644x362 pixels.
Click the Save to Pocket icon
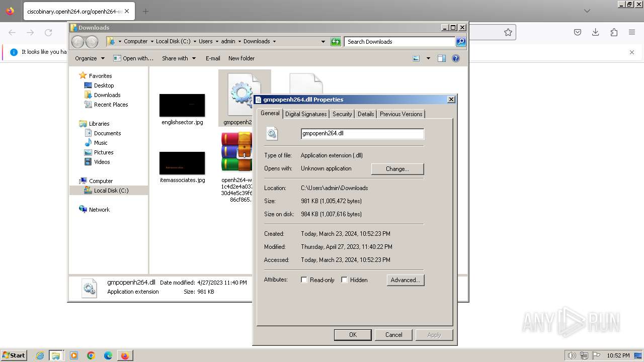click(578, 32)
